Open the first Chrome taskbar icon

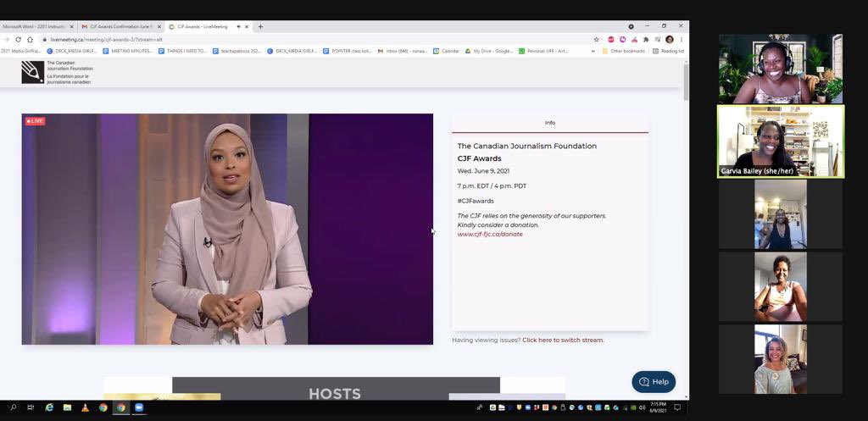103,407
